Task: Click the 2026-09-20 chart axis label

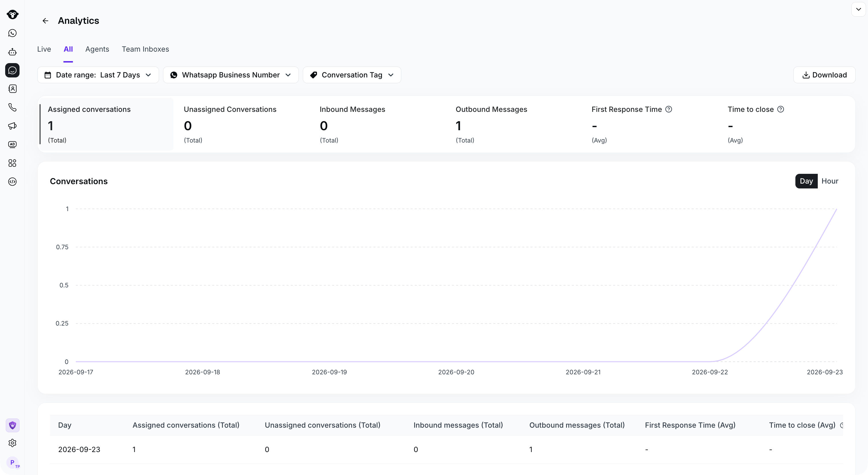Action: point(456,372)
